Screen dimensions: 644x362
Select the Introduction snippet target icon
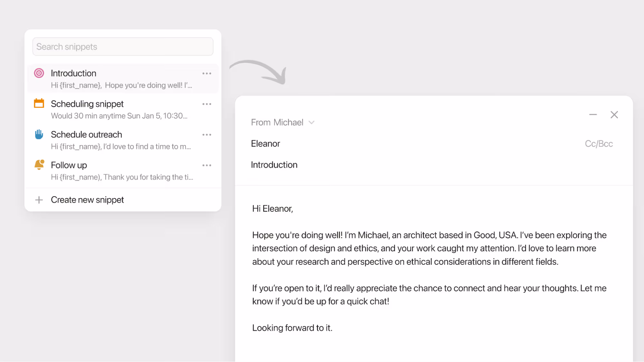pyautogui.click(x=39, y=73)
